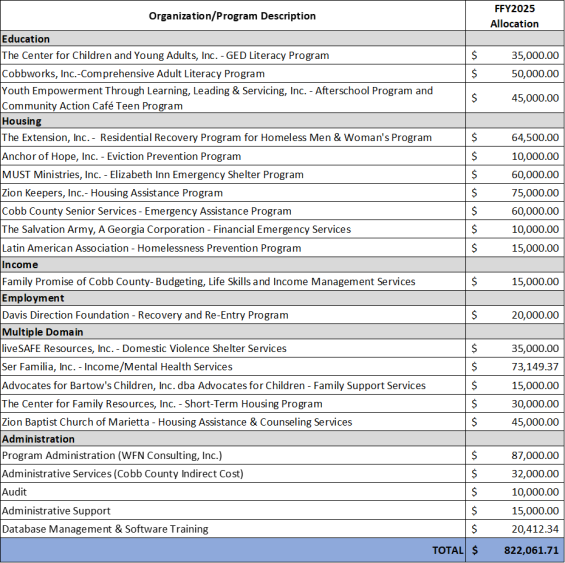Click the 87,000.00 allocation value
This screenshot has width=565, height=563.
click(x=535, y=455)
